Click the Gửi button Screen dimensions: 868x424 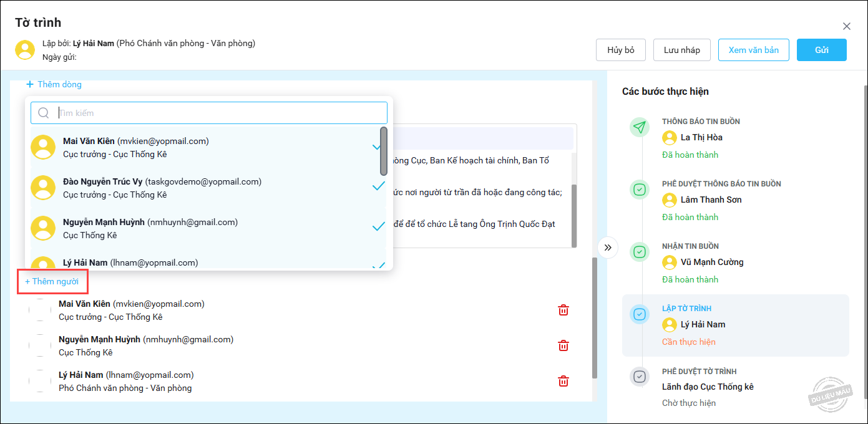point(821,50)
